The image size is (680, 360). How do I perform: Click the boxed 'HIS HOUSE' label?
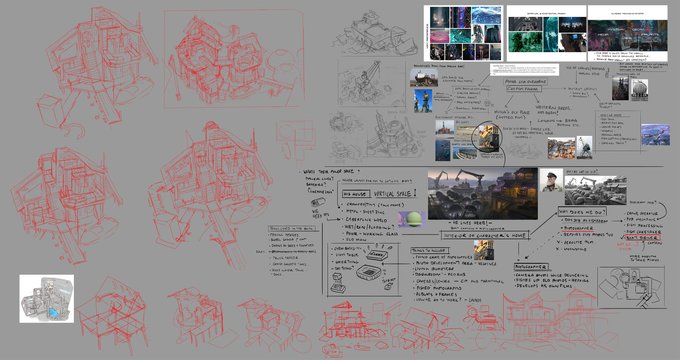356,194
